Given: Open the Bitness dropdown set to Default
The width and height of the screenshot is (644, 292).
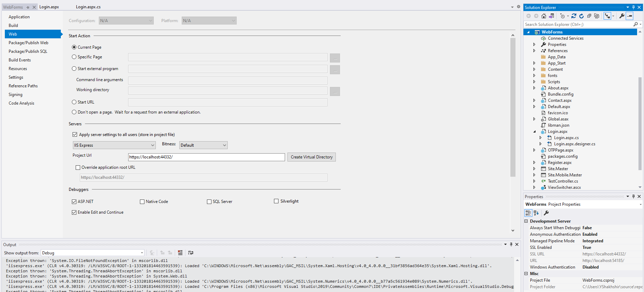Looking at the screenshot, I should pyautogui.click(x=203, y=145).
